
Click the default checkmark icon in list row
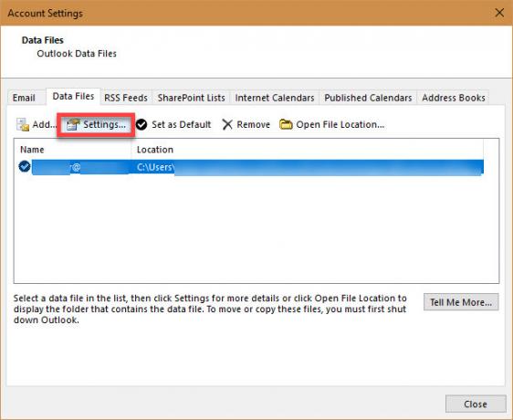click(x=25, y=166)
